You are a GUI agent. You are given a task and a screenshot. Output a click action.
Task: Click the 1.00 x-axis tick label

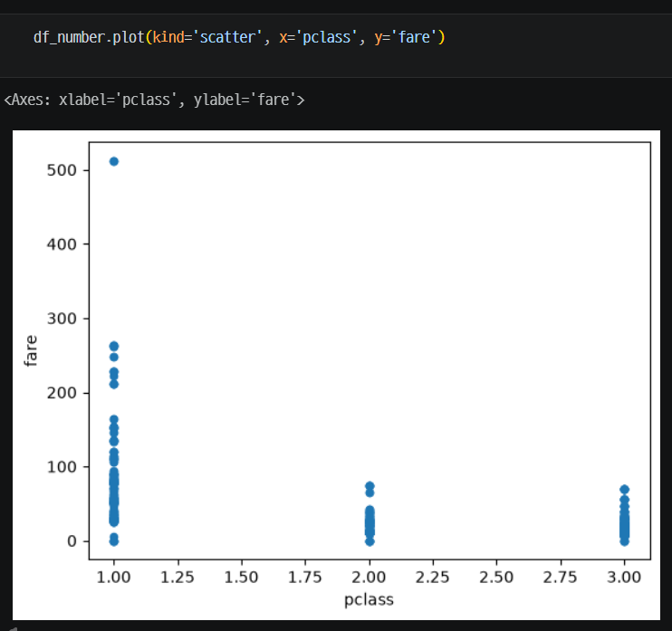tap(113, 578)
